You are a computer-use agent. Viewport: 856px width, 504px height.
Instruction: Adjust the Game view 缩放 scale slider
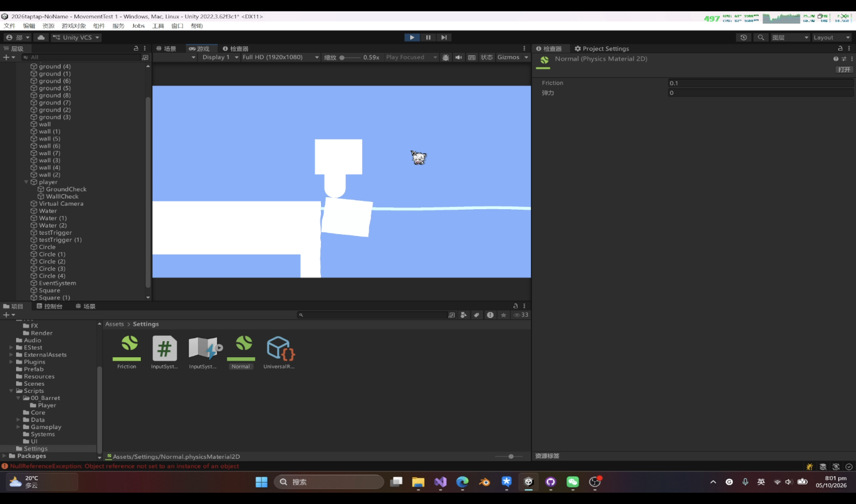tap(351, 58)
